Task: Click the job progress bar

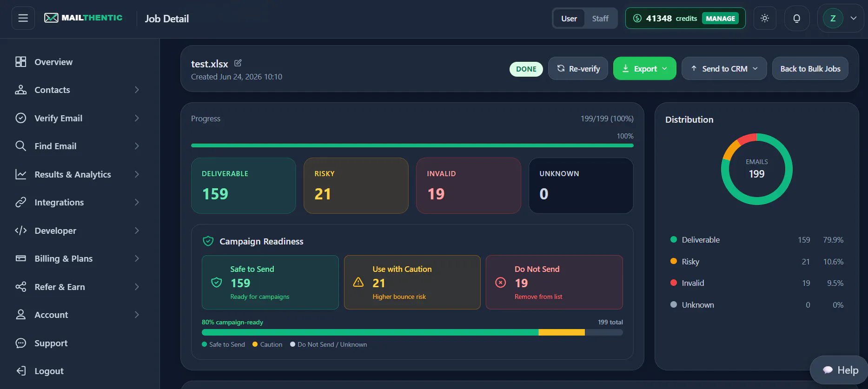Action: click(x=412, y=145)
